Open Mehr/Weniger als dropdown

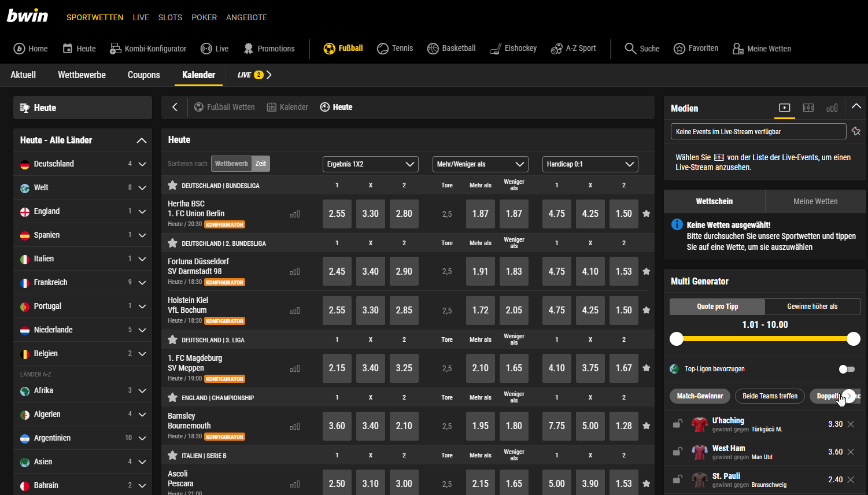481,164
